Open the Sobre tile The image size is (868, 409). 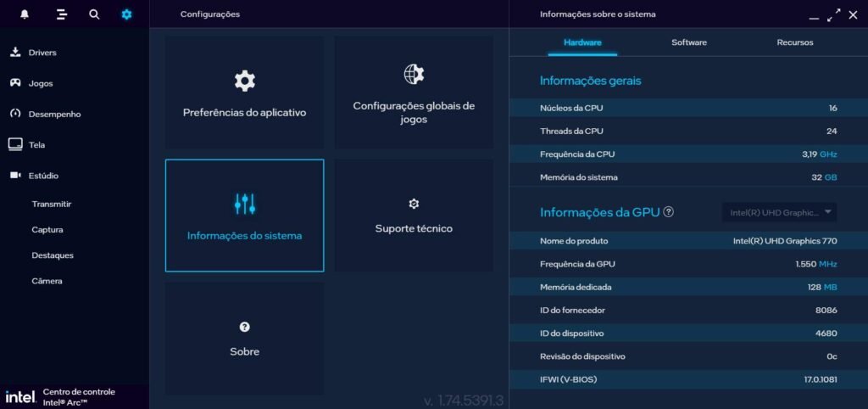pos(244,339)
